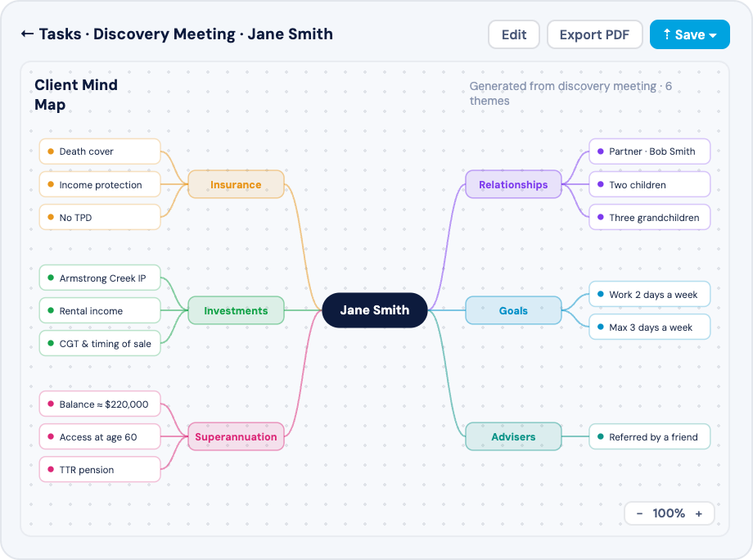The image size is (753, 560).
Task: Click the Armstrong Creek IP item
Action: (100, 278)
